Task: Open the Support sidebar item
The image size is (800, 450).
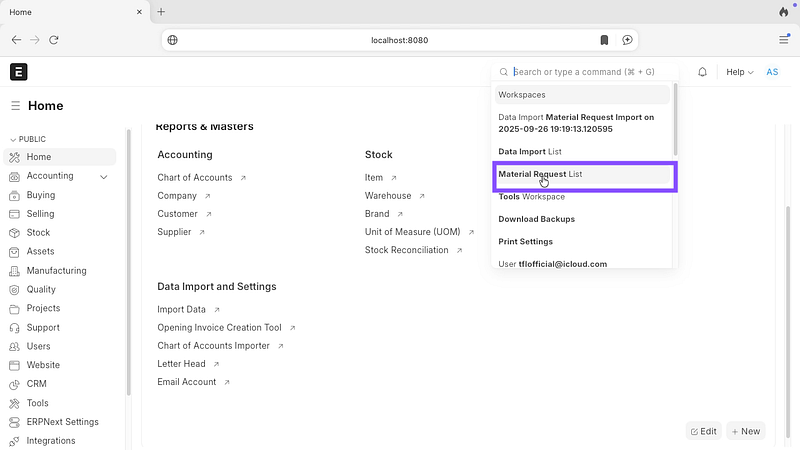Action: click(43, 328)
